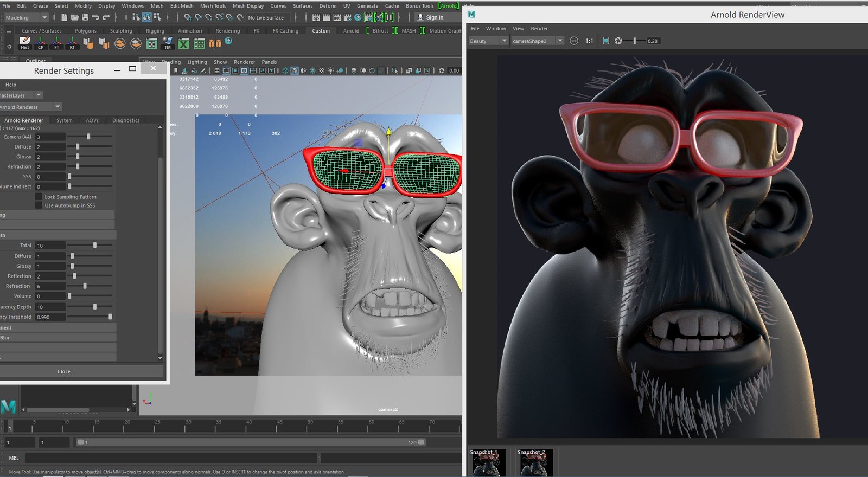The image size is (868, 477).
Task: Click the exposure aperture icon in RenderView
Action: tap(618, 41)
